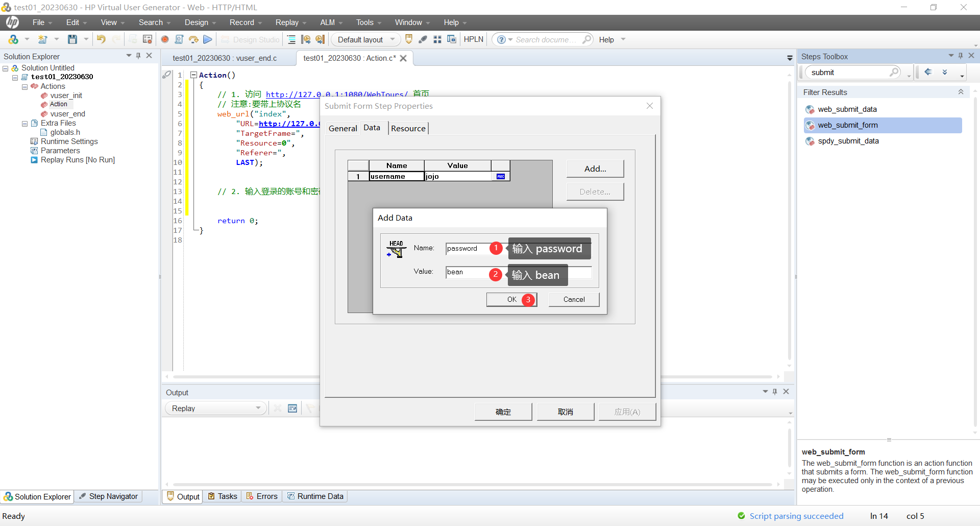Select globals.h in Extra Files
980x526 pixels.
pos(65,132)
